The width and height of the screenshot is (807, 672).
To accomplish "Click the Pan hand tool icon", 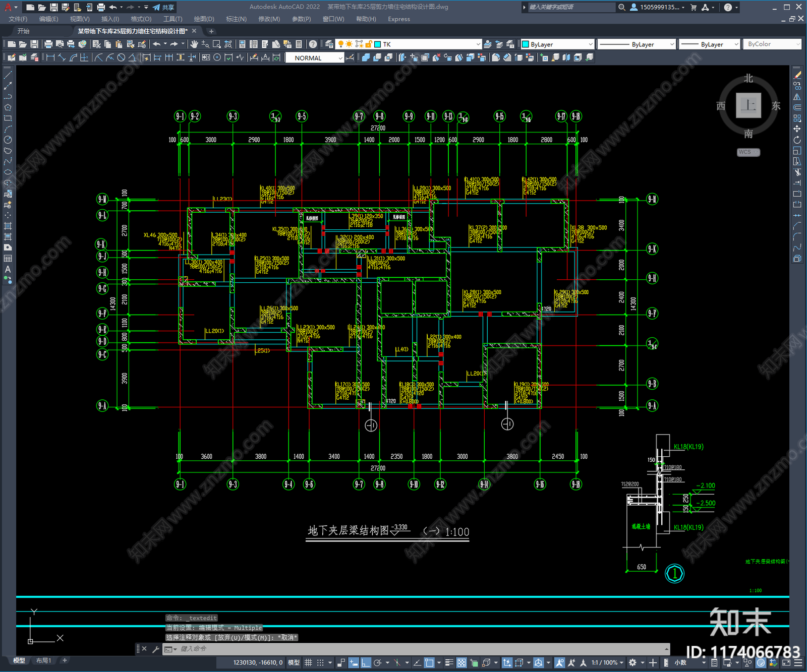I will [x=194, y=44].
